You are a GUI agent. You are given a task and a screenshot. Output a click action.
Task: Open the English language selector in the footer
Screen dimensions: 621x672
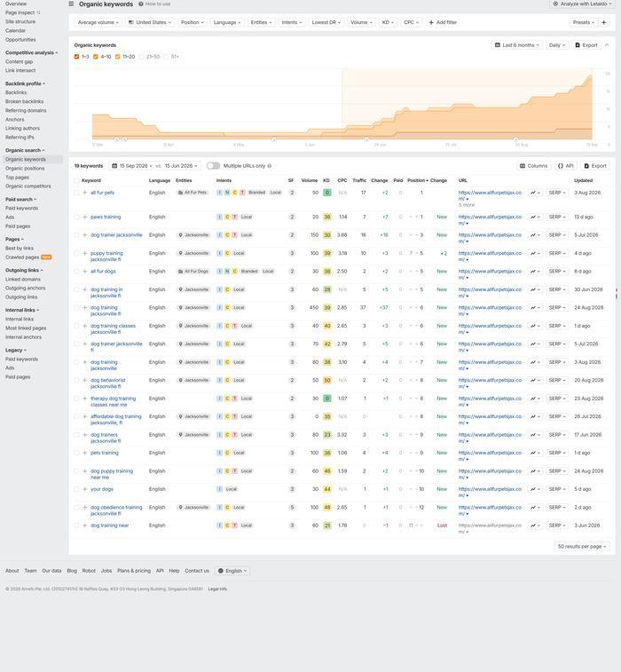232,571
